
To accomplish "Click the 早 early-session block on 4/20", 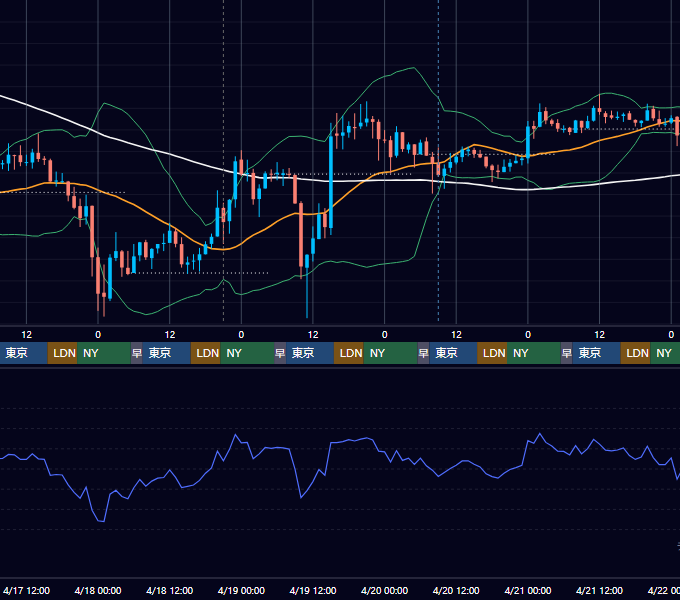I will coord(423,353).
